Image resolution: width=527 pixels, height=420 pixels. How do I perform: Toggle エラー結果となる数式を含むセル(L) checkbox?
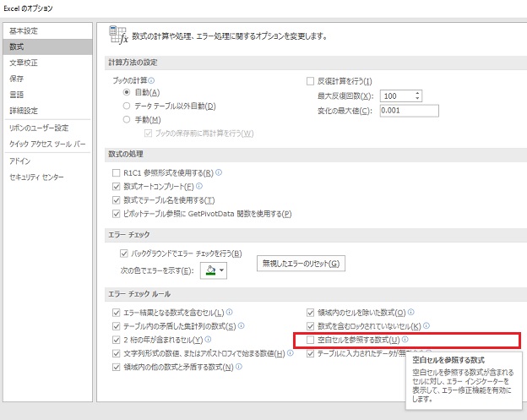[116, 313]
